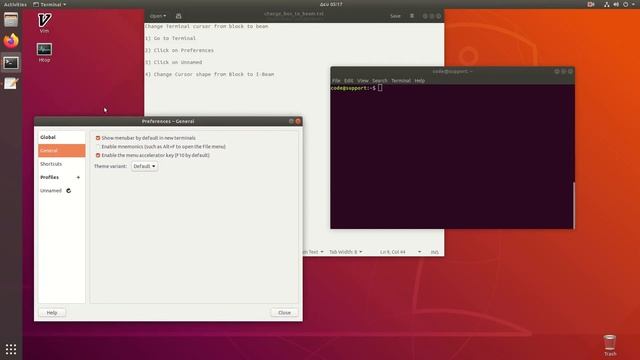Toggle Enable the menu accelerator key checkbox
This screenshot has width=640, height=360.
click(x=98, y=155)
